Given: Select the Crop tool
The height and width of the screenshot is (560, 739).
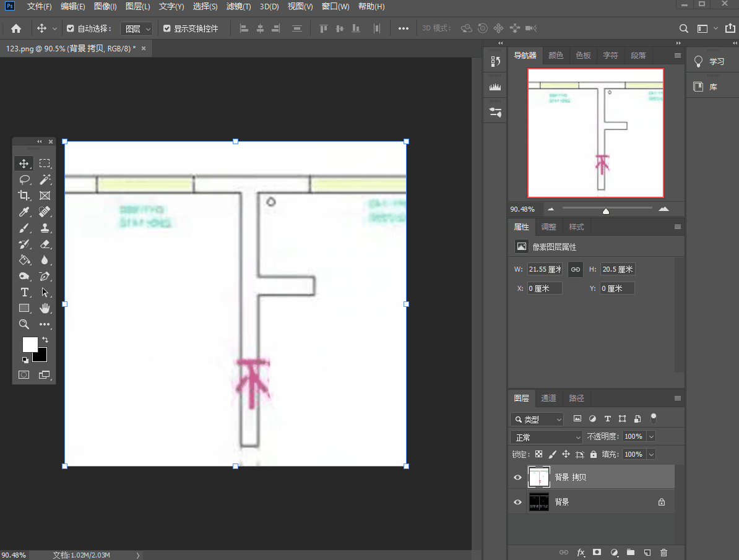Looking at the screenshot, I should 24,196.
